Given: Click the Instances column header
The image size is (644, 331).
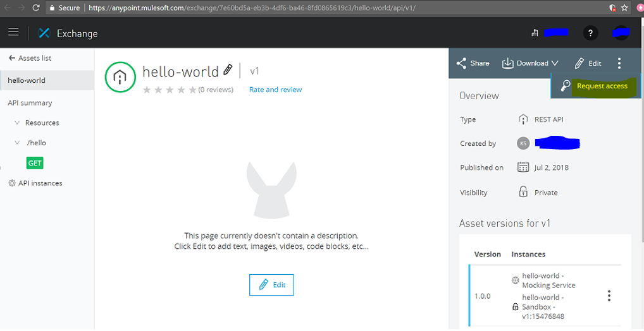Looking at the screenshot, I should point(529,255).
